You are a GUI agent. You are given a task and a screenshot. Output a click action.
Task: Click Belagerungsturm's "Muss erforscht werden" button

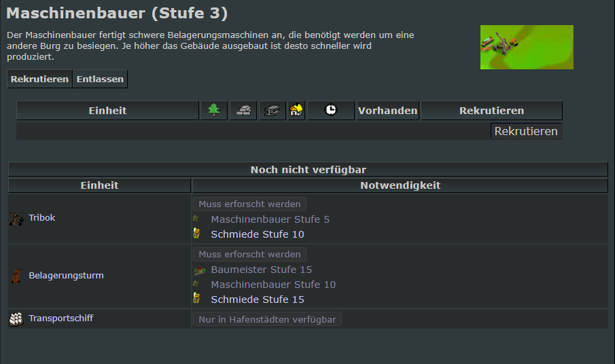[249, 254]
